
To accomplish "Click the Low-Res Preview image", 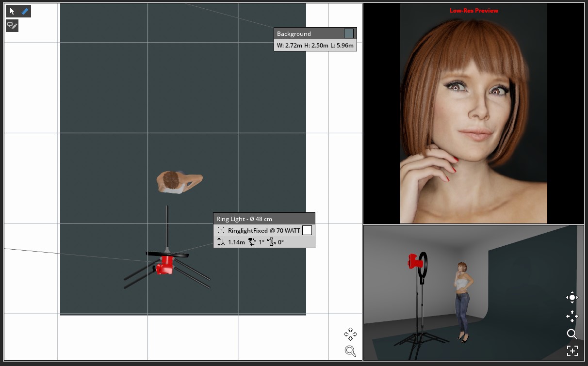I will 474,113.
